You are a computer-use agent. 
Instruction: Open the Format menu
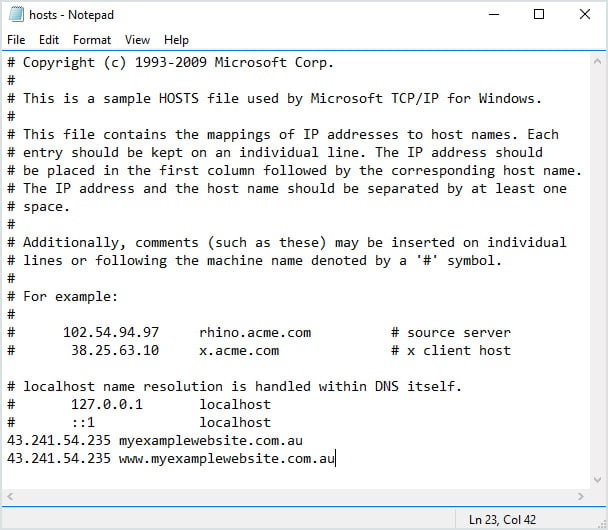click(92, 40)
